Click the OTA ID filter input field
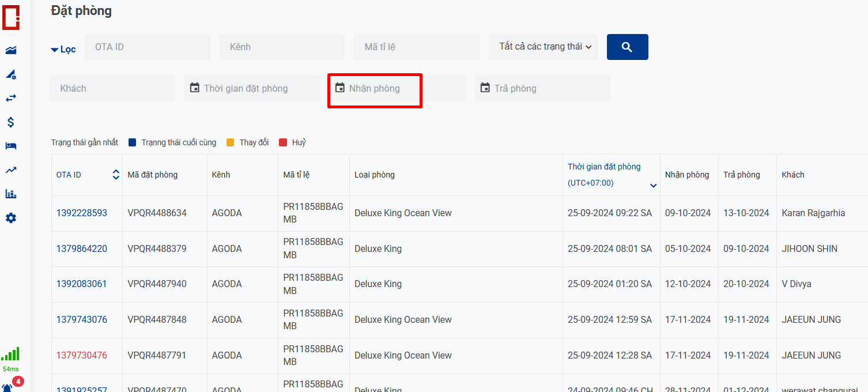Viewport: 868px width, 392px height. 148,47
